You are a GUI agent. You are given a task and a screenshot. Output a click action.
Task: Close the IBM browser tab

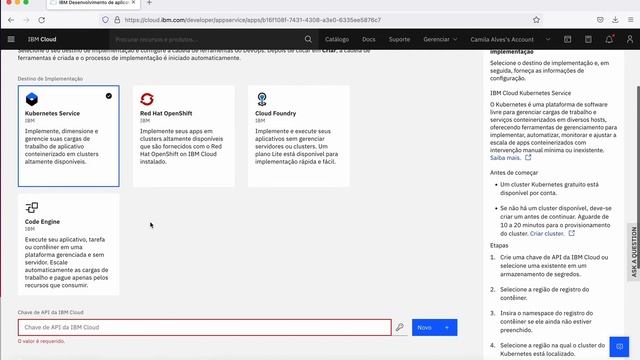click(133, 2)
